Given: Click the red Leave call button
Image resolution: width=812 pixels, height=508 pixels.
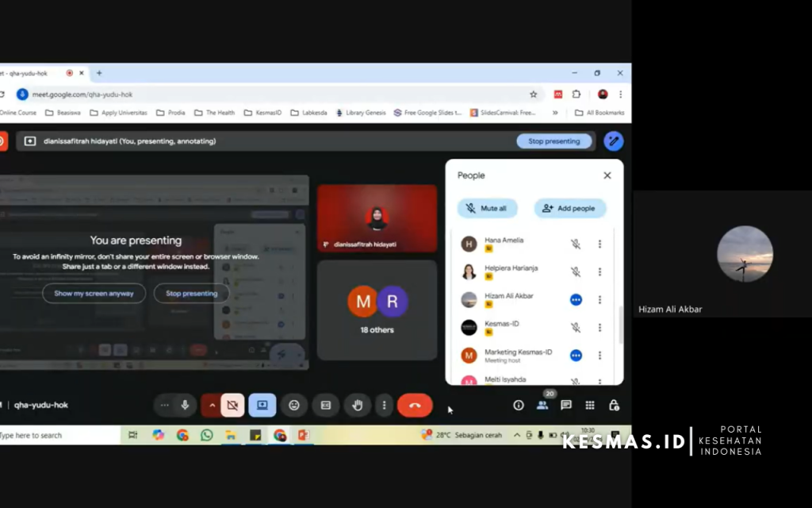Looking at the screenshot, I should click(x=415, y=405).
